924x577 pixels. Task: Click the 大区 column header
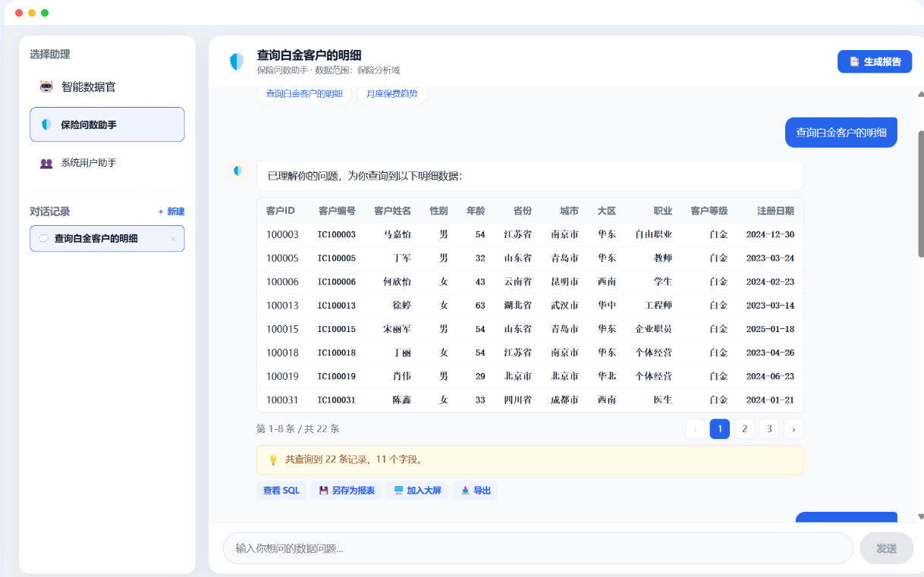[x=607, y=211]
